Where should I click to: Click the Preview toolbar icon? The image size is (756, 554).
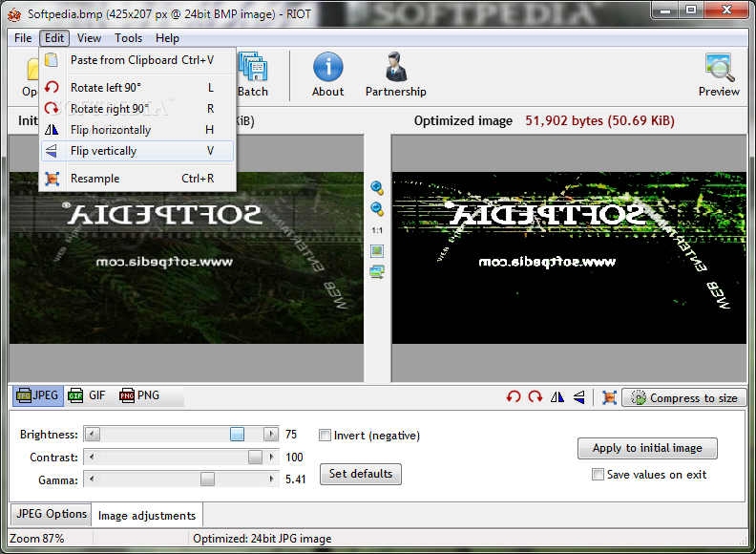pos(719,74)
